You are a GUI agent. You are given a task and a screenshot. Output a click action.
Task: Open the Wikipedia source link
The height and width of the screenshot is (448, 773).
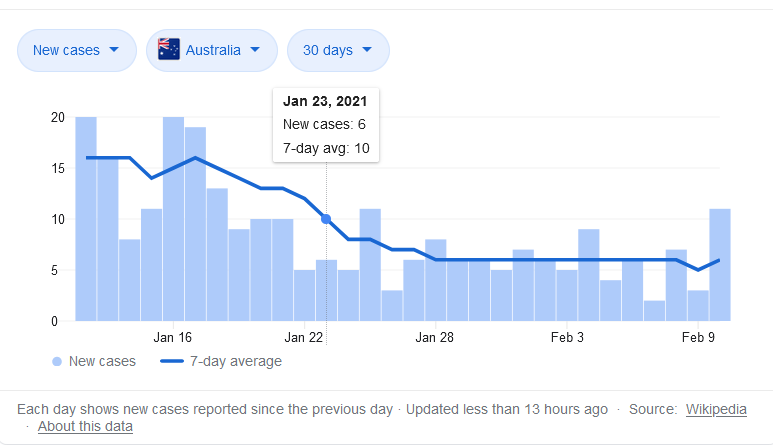click(716, 409)
